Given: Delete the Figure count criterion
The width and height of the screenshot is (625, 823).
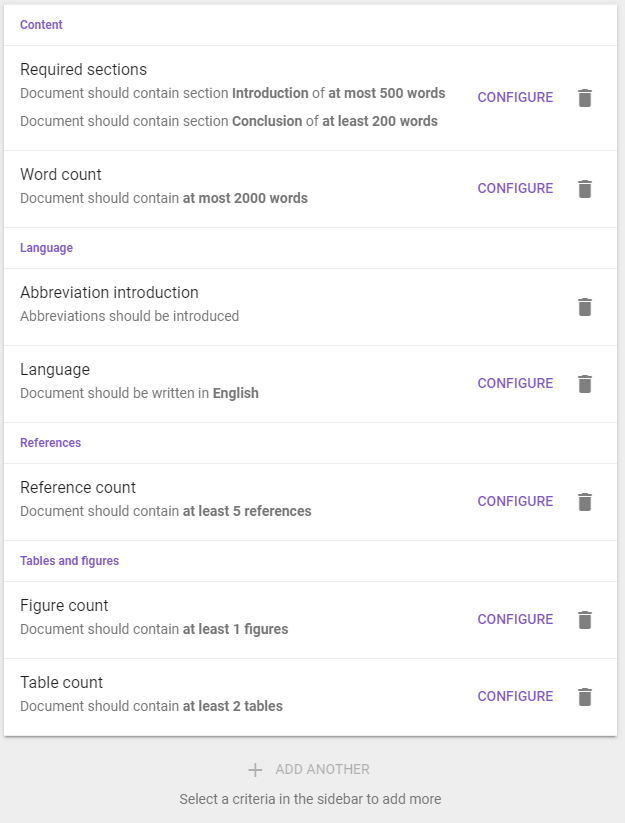Looking at the screenshot, I should (585, 620).
